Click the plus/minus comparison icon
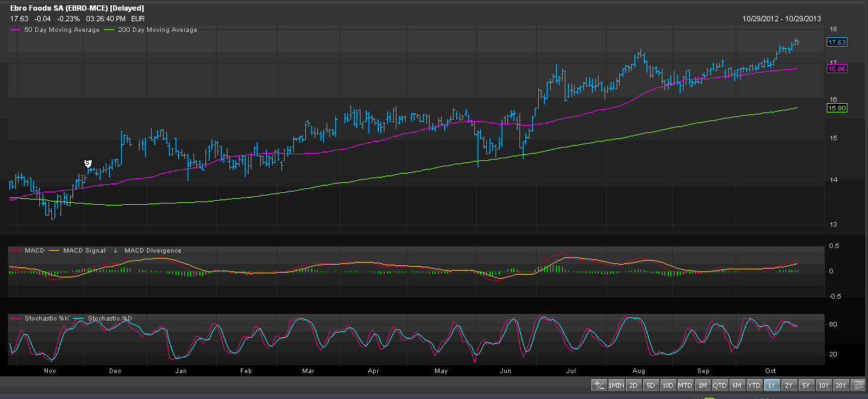The width and height of the screenshot is (868, 399). [x=599, y=385]
